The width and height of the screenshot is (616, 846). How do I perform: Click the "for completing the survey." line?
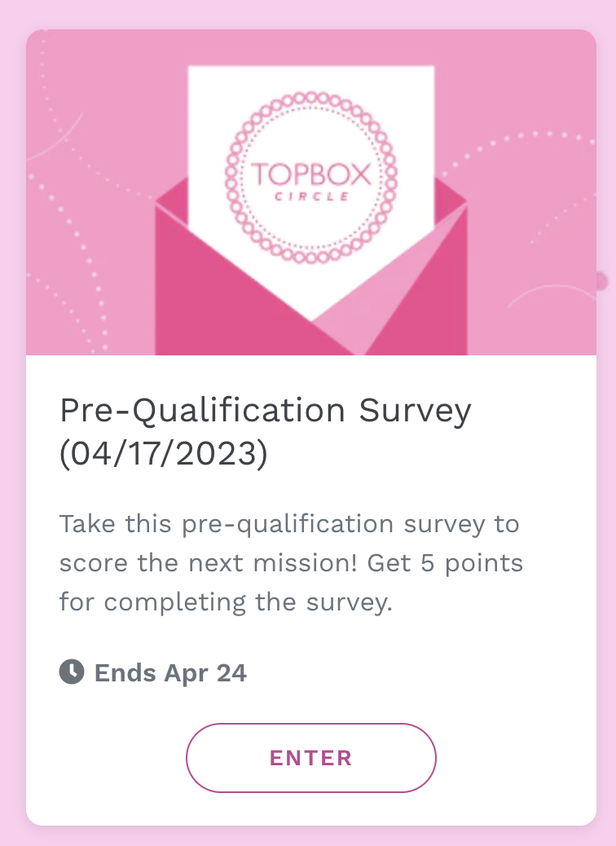point(226,602)
